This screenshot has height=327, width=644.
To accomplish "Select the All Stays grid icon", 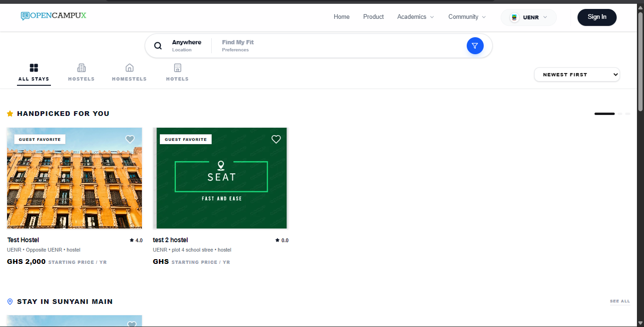I will click(x=33, y=68).
